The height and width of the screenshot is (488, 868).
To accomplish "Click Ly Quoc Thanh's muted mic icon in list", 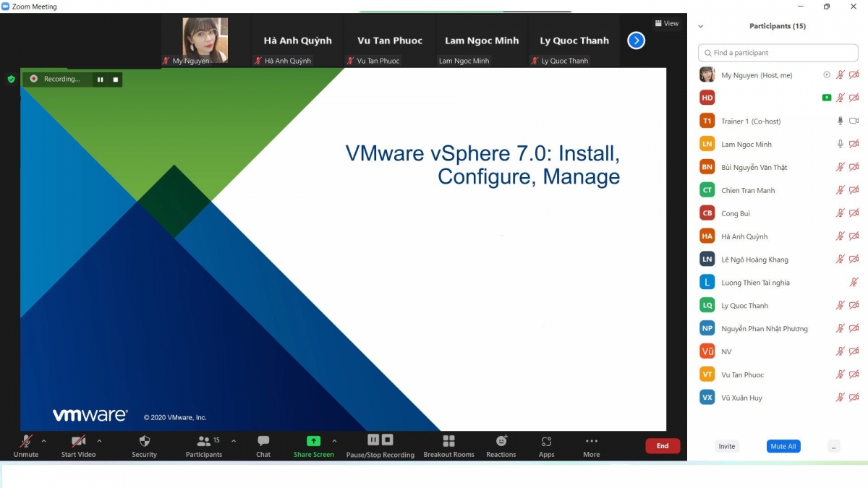I will [840, 306].
